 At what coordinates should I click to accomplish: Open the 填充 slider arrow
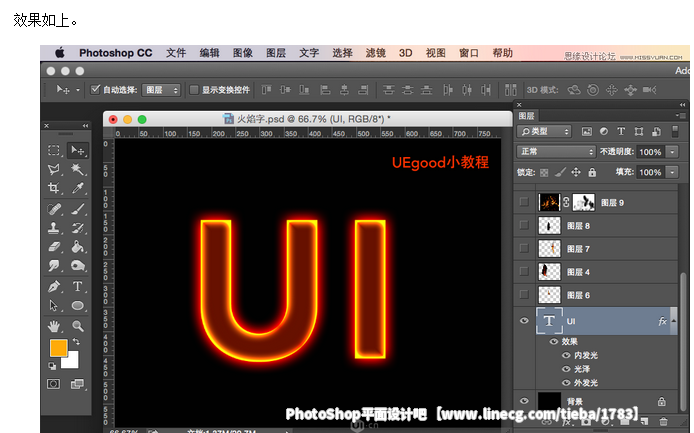point(673,172)
